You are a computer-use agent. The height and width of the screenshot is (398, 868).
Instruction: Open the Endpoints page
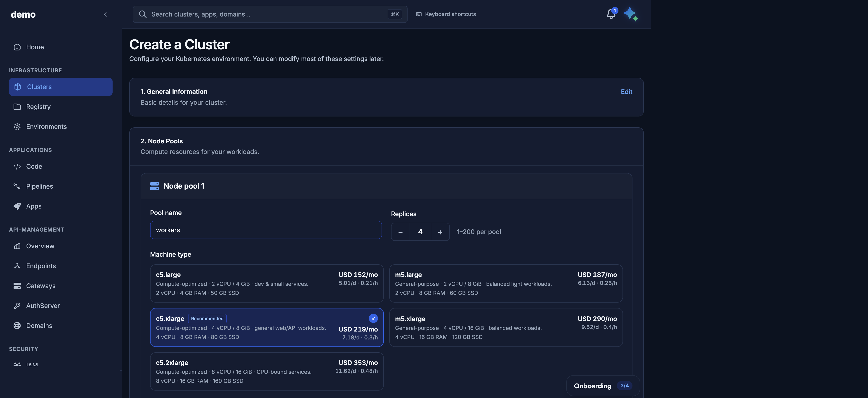[61, 266]
